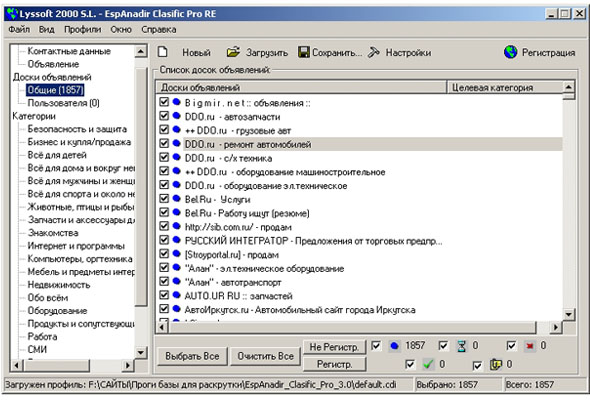Click the blue dot beside DDO.ru автозапчасти
The image size is (590, 400).
click(x=176, y=116)
